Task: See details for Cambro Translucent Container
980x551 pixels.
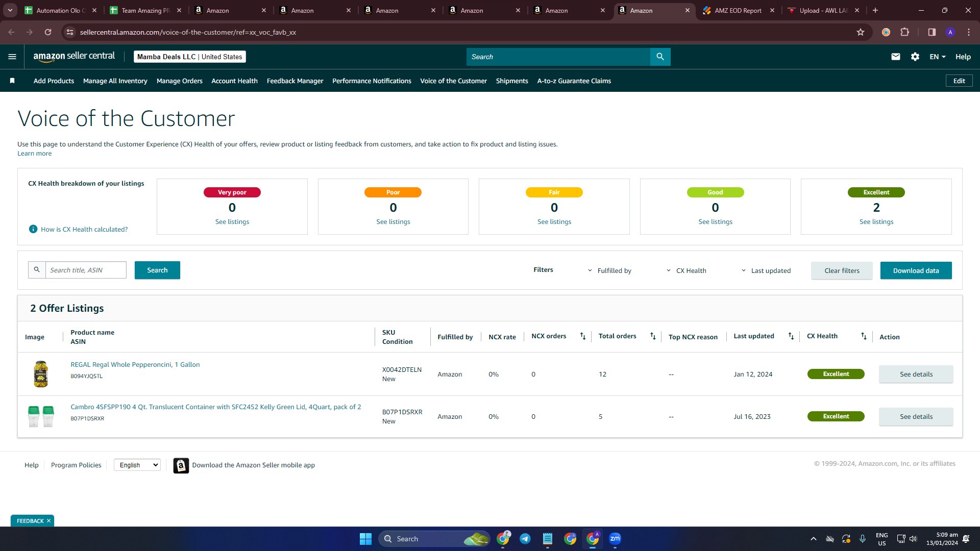Action: pyautogui.click(x=916, y=416)
